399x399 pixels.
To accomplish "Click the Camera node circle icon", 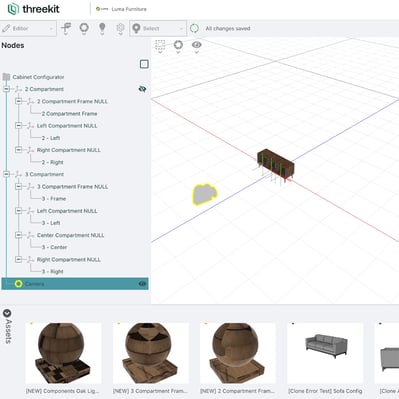I will pos(19,284).
